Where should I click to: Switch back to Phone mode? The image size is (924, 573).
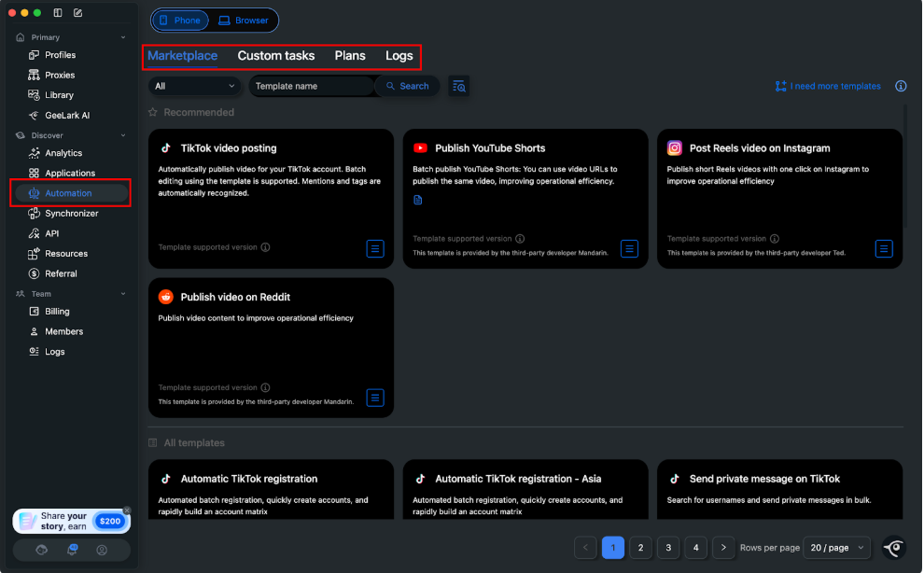[179, 20]
